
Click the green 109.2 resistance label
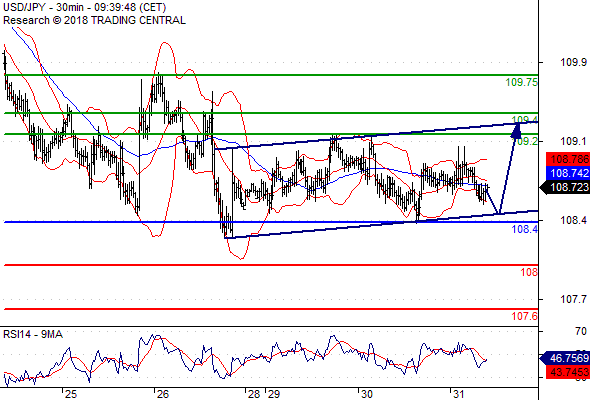point(525,141)
